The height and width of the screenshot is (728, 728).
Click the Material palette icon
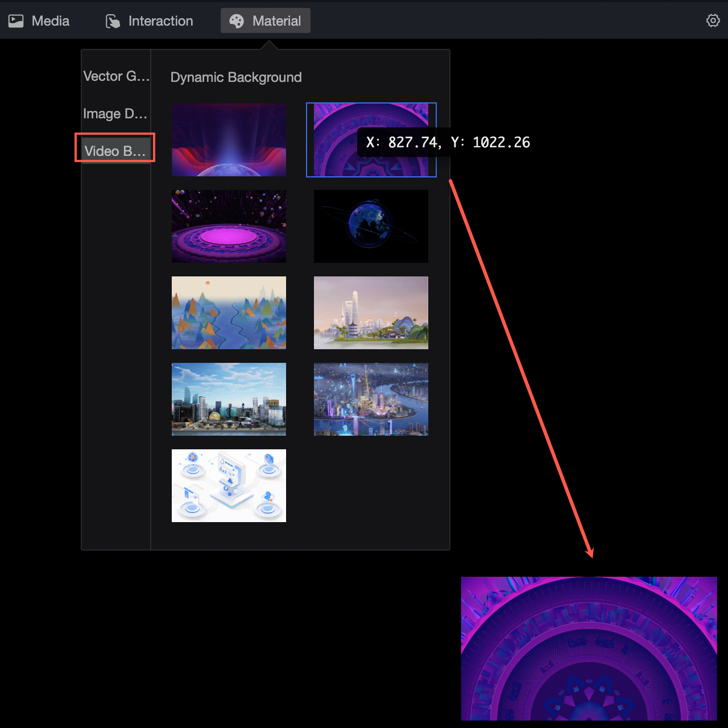237,21
